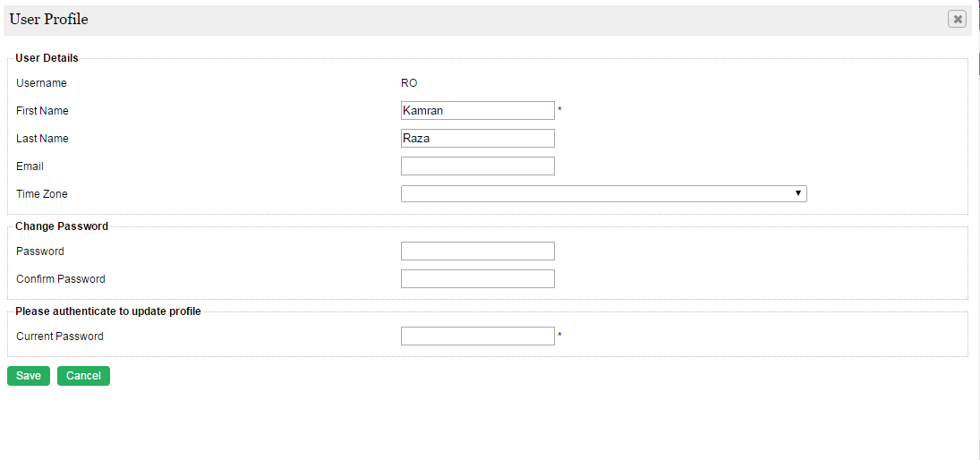
Task: Click the new Password field under Change Password
Action: pos(477,251)
